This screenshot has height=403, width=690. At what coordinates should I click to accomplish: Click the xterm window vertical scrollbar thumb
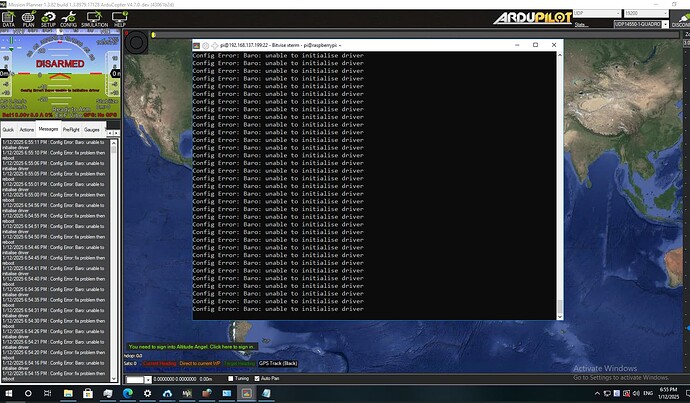click(x=560, y=305)
